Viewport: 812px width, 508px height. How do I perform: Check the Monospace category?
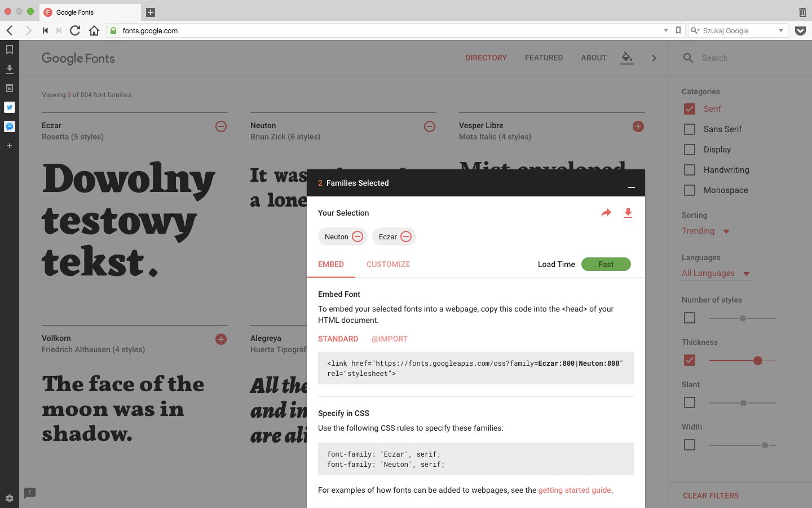coord(690,190)
